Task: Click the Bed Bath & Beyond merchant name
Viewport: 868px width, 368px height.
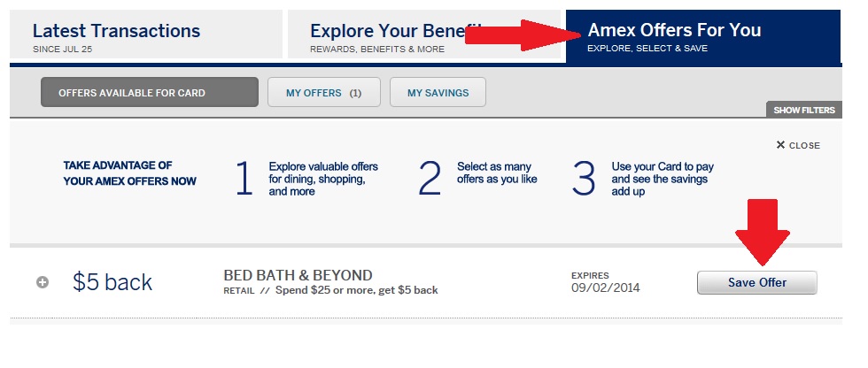Action: (298, 275)
